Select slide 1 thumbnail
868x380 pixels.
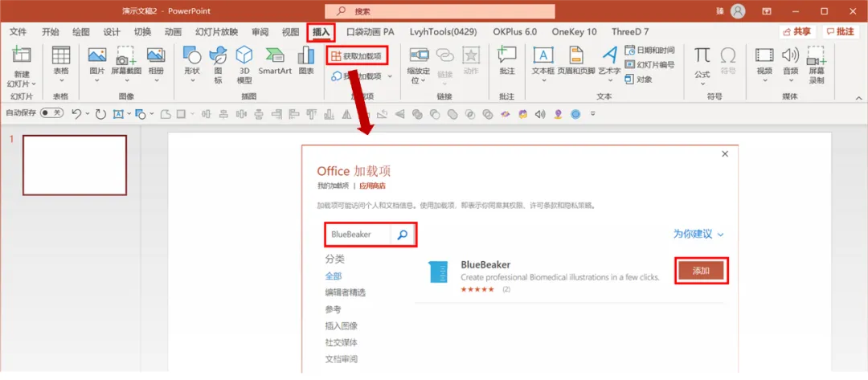click(75, 165)
